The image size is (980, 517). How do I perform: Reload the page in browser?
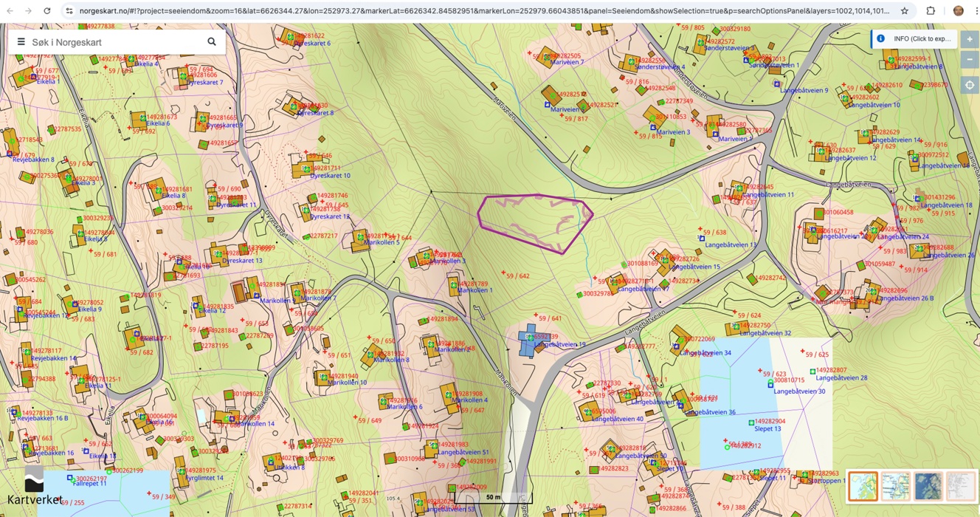47,11
